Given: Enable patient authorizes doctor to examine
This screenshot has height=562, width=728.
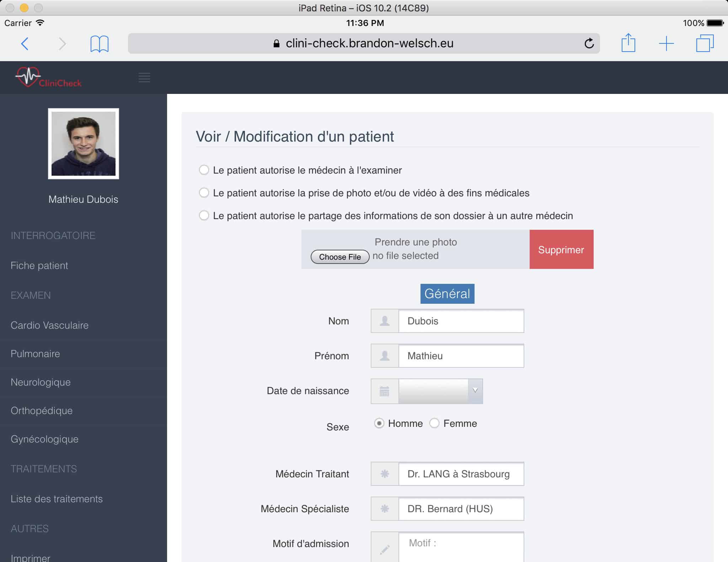Looking at the screenshot, I should [x=204, y=170].
